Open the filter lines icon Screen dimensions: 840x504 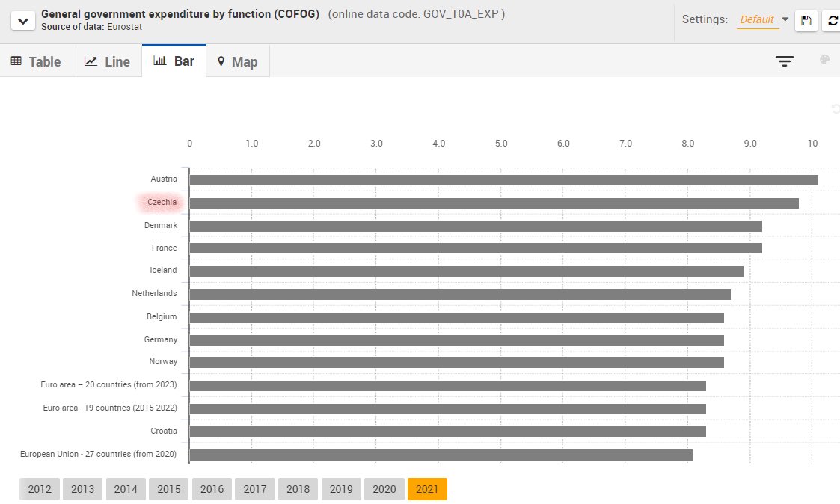coord(785,61)
